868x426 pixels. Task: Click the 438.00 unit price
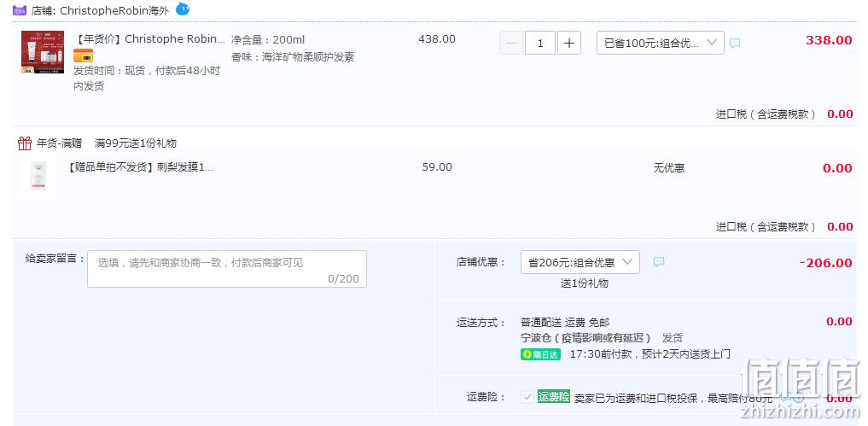tap(437, 39)
